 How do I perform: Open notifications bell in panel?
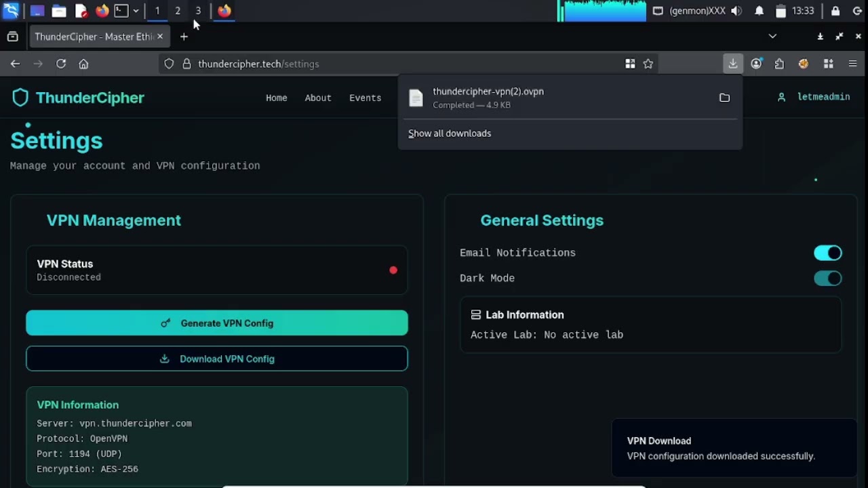[759, 11]
